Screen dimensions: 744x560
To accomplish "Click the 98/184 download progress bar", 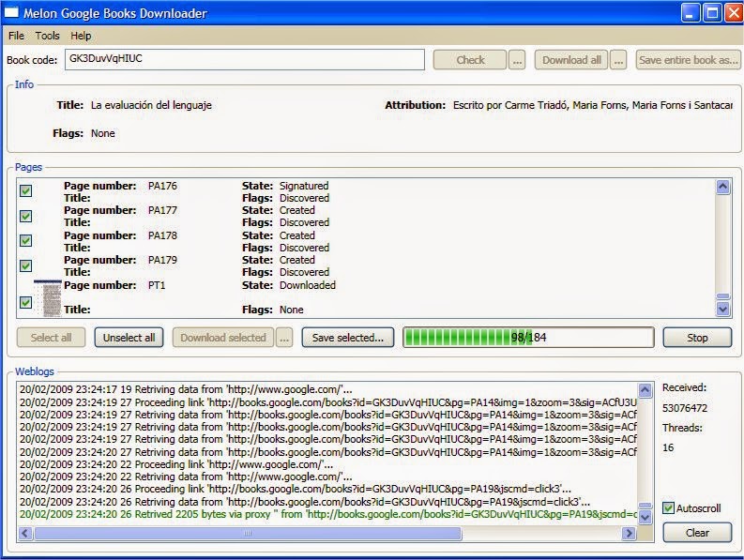I will (528, 338).
